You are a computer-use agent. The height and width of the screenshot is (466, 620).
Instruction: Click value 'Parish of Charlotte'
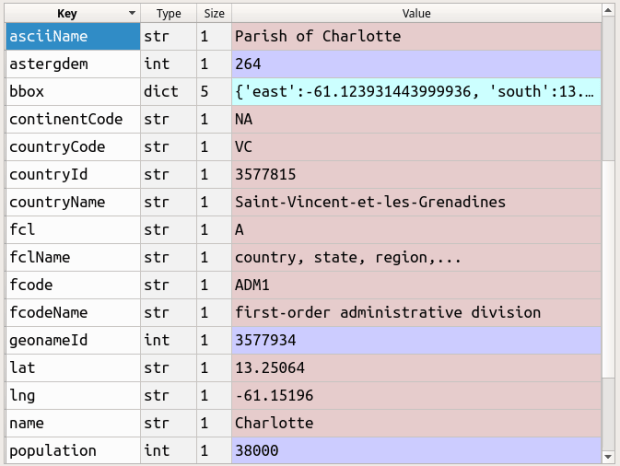[416, 36]
